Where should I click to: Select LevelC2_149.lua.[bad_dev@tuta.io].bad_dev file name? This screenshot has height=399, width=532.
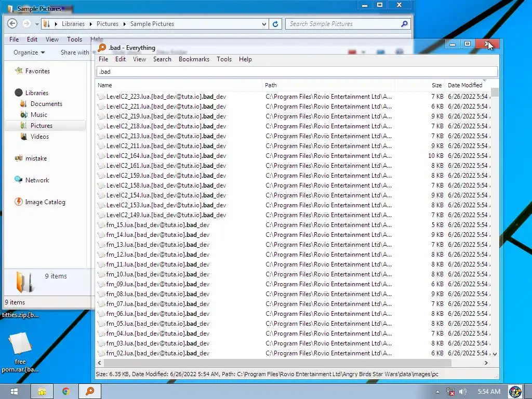(166, 215)
